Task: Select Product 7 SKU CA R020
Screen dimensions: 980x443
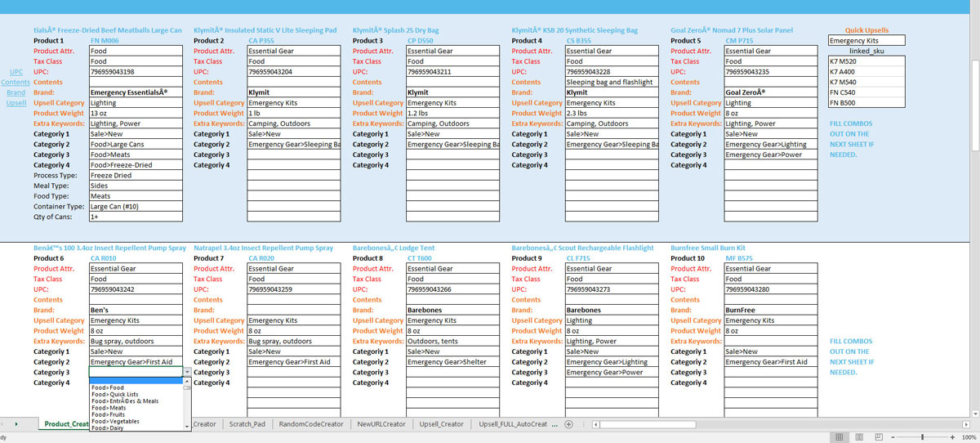Action: 294,258
